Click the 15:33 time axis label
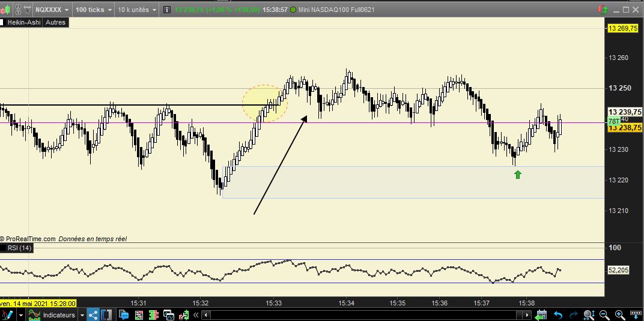The width and height of the screenshot is (644, 321). pyautogui.click(x=274, y=303)
